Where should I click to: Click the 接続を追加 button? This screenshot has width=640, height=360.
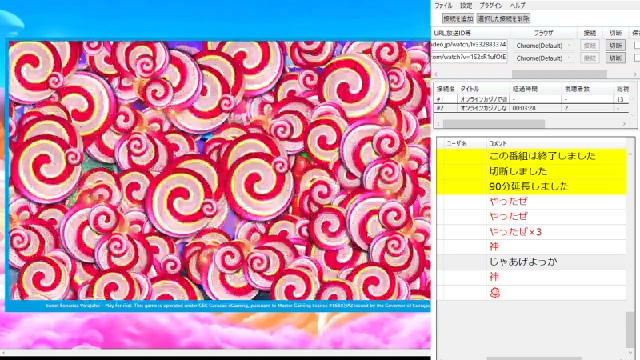458,19
